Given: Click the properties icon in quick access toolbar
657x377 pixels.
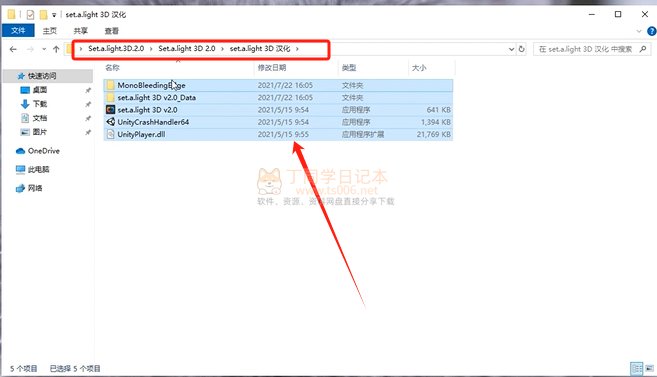Looking at the screenshot, I should click(x=30, y=15).
